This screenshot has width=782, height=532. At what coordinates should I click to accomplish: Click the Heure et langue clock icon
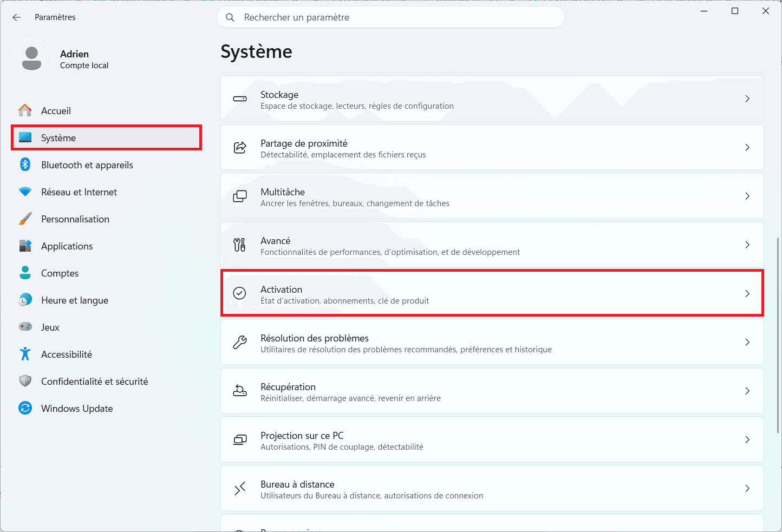click(25, 300)
